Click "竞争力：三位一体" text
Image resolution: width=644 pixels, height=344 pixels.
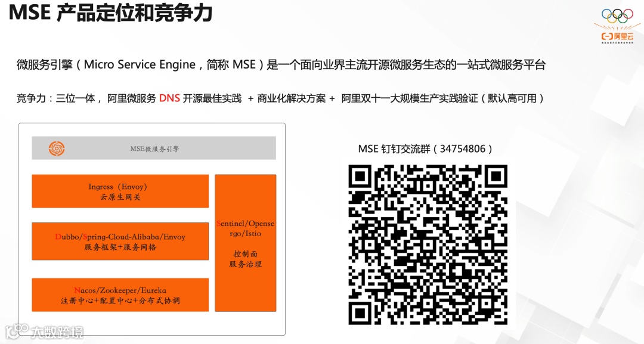[x=56, y=98]
